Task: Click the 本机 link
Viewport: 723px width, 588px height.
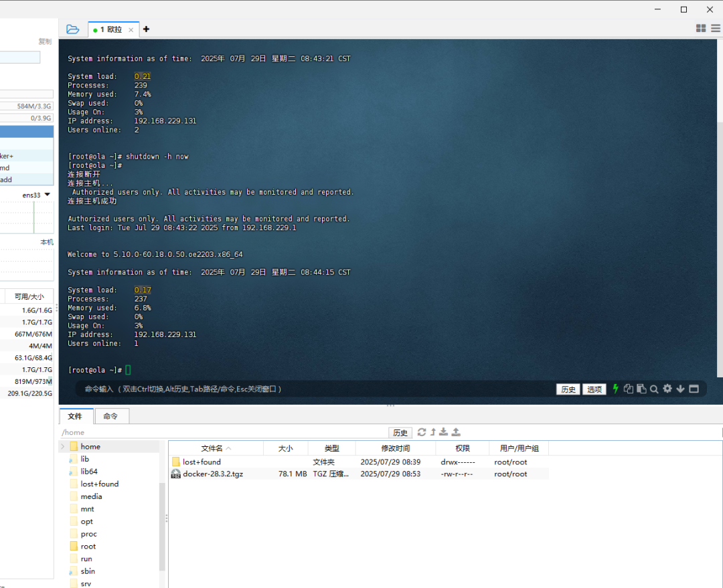Action: (47, 242)
